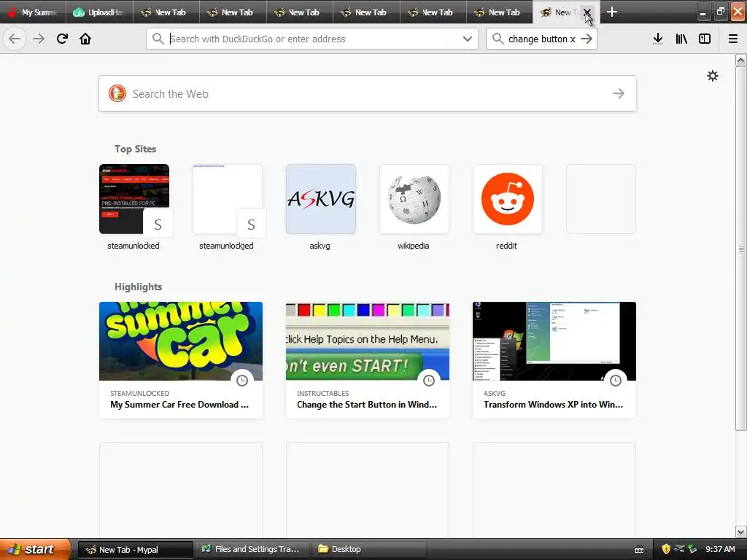The image size is (747, 560).
Task: Reload the current page
Action: point(62,39)
